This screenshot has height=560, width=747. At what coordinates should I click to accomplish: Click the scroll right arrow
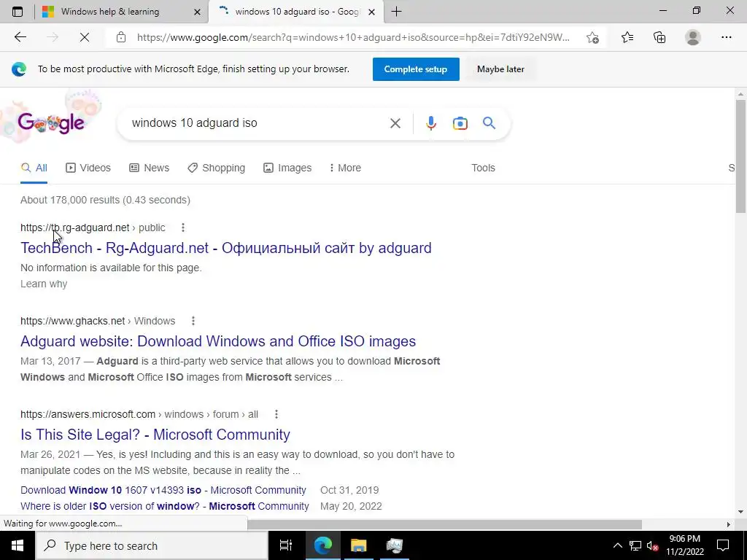point(729,524)
